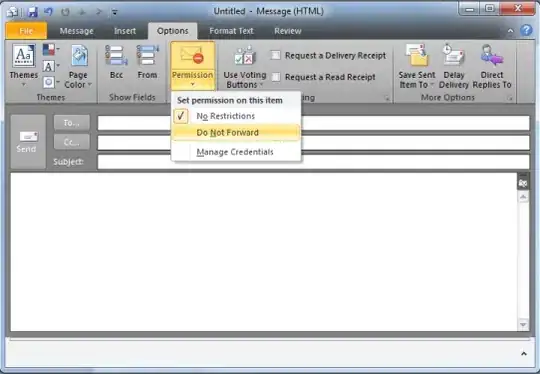The image size is (540, 374).
Task: Click the body scrollbar up arrow
Action: 523,197
